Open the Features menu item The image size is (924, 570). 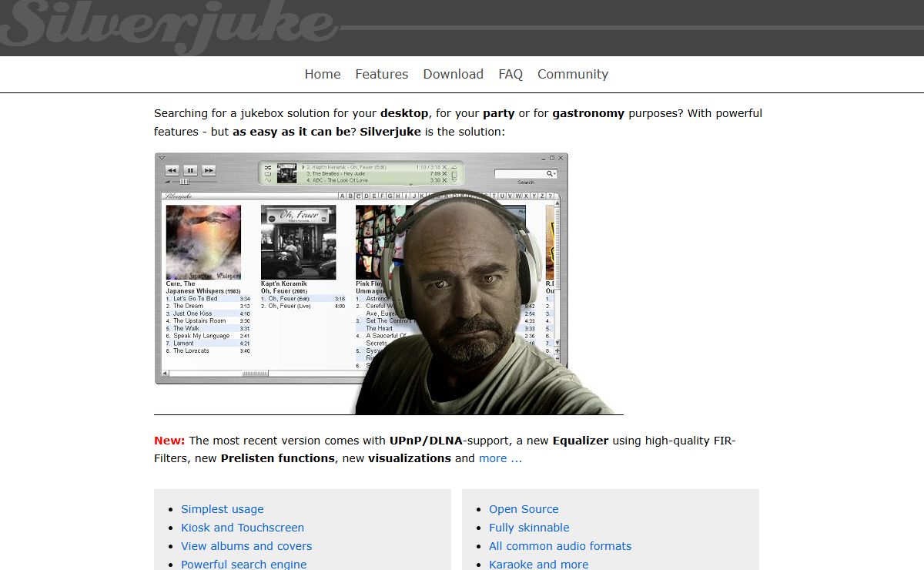[x=382, y=74]
